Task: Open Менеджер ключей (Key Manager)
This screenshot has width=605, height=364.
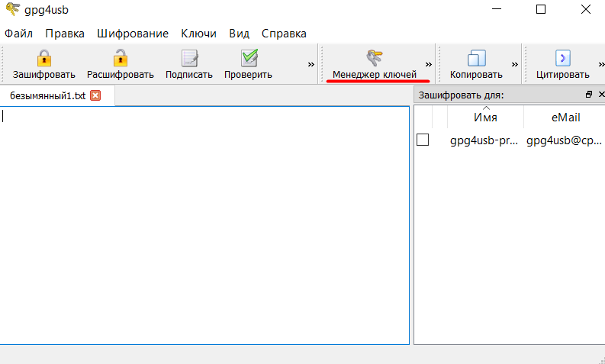Action: coord(374,64)
